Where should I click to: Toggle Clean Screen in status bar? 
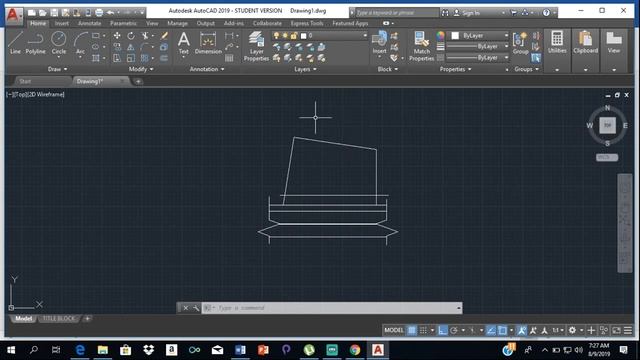pos(616,330)
